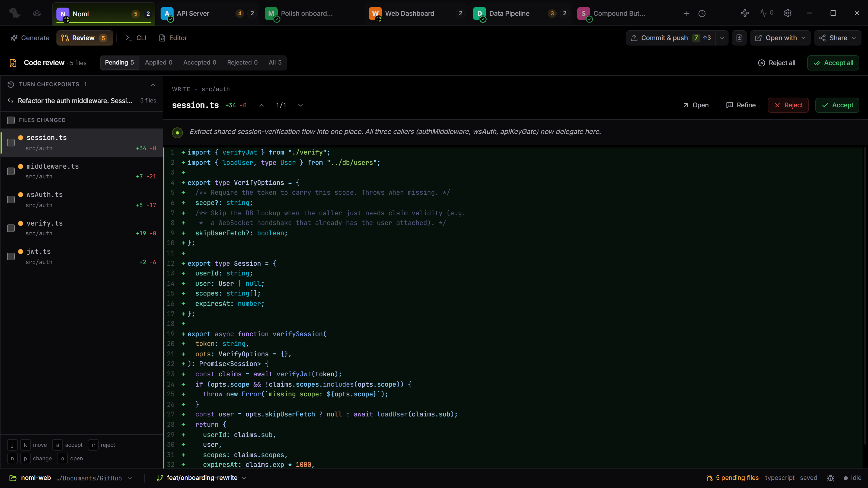The width and height of the screenshot is (868, 488).
Task: Click the network nodes icon in the title bar
Action: (x=745, y=13)
